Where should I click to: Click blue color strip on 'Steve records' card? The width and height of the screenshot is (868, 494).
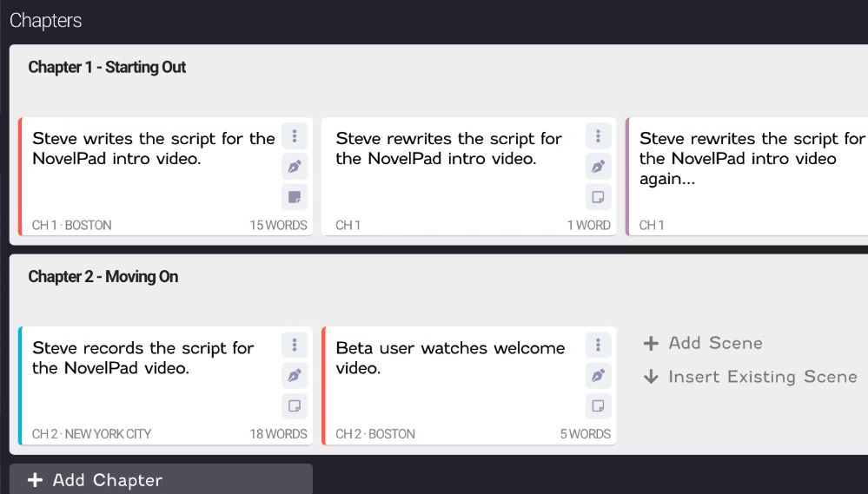20,385
